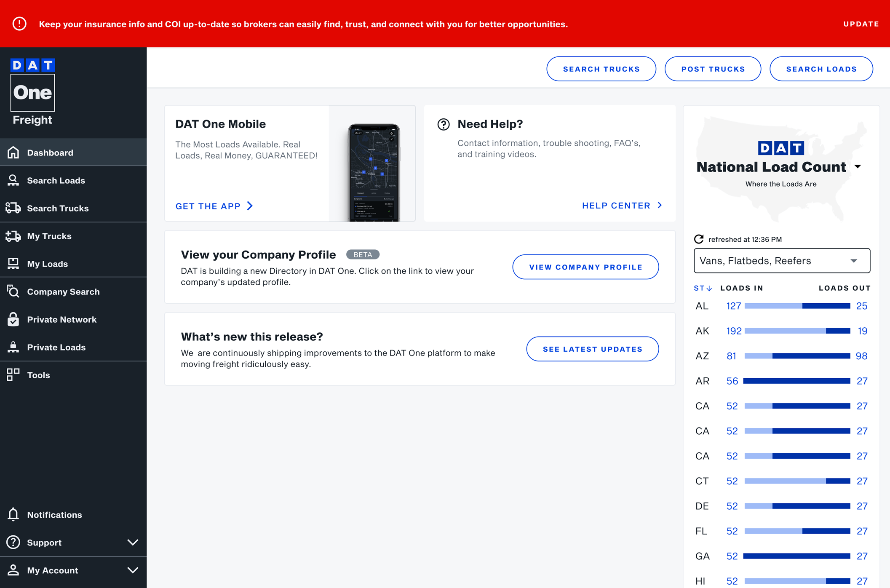Click the AL loads in/out bar
The image size is (890, 588).
click(x=797, y=306)
